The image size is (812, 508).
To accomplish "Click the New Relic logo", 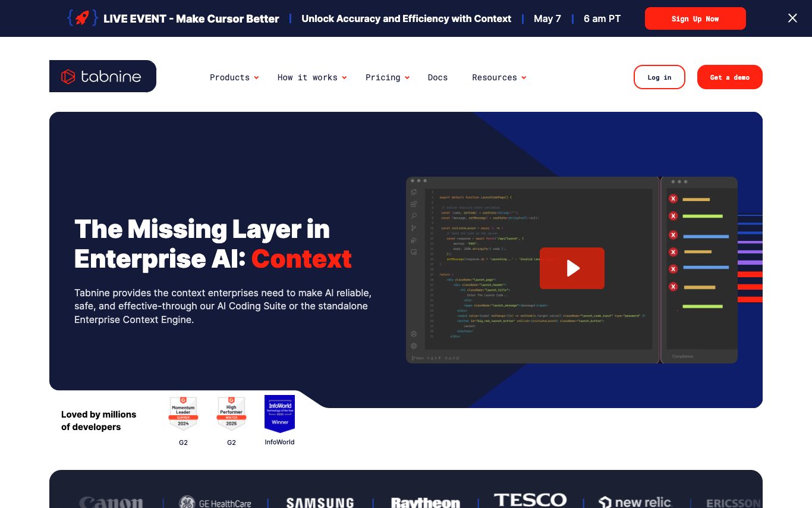I will (x=635, y=503).
